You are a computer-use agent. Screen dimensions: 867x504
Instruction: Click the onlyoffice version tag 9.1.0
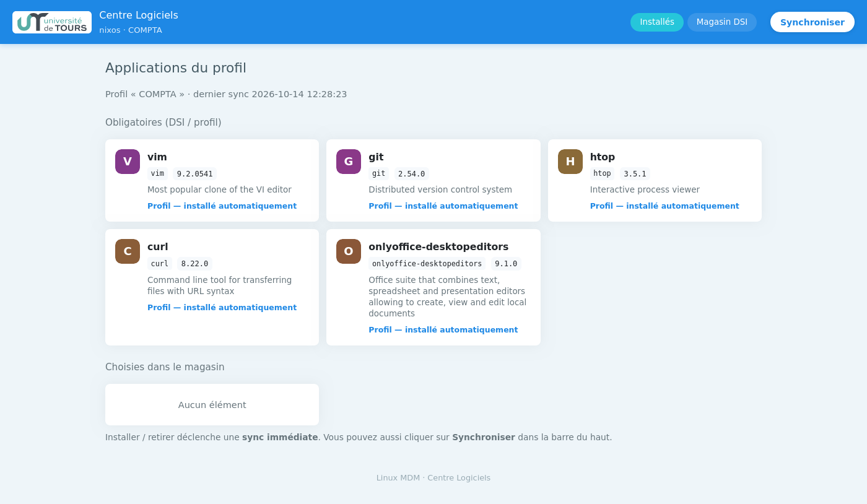pos(506,264)
